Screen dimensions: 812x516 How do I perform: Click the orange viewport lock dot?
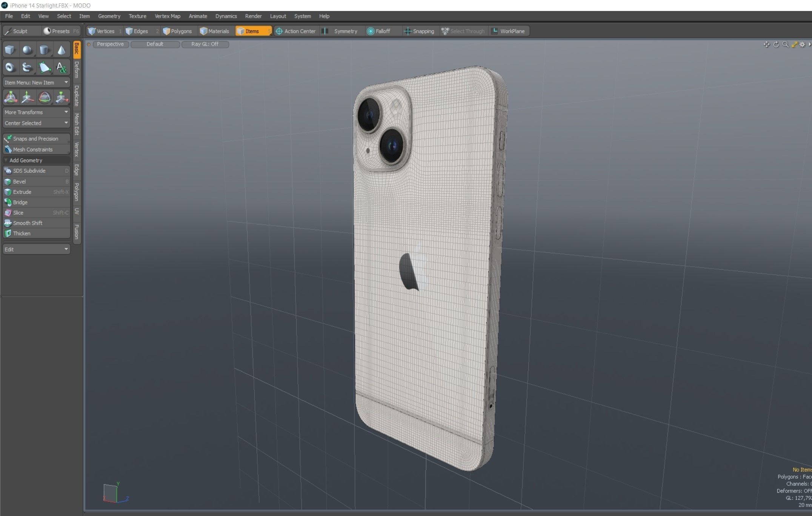click(x=89, y=45)
